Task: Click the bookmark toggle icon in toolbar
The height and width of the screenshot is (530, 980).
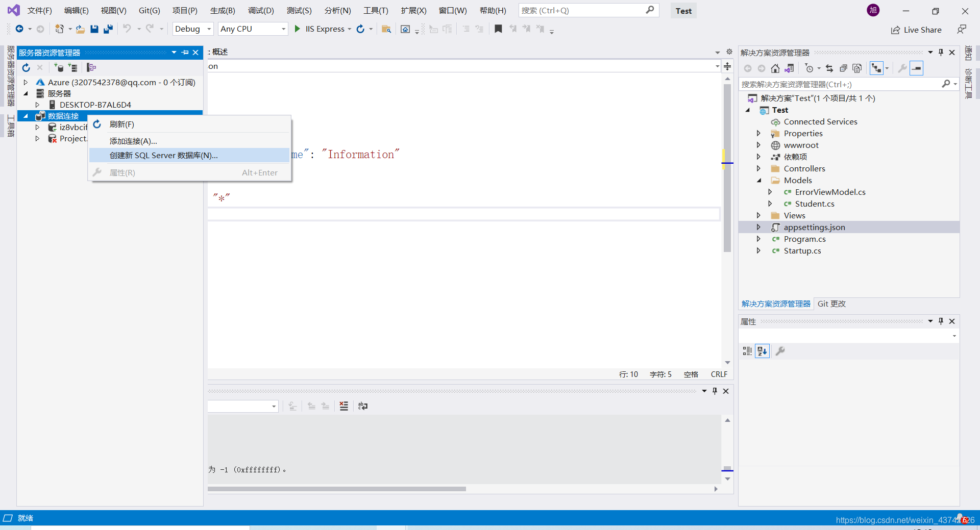Action: (x=498, y=29)
